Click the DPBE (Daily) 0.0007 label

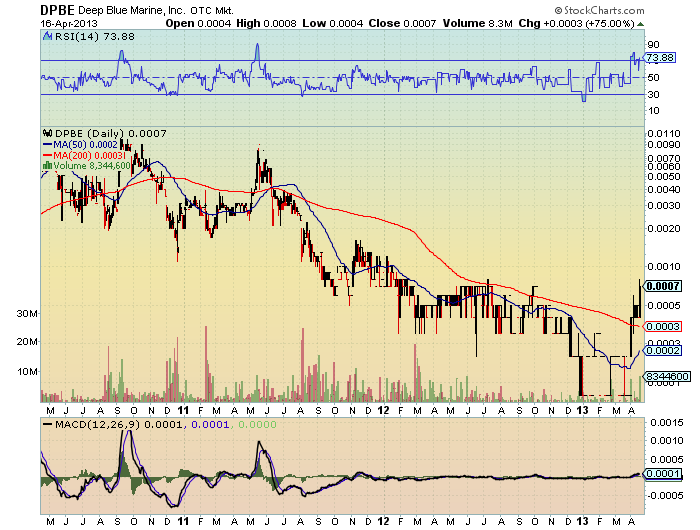click(x=111, y=133)
